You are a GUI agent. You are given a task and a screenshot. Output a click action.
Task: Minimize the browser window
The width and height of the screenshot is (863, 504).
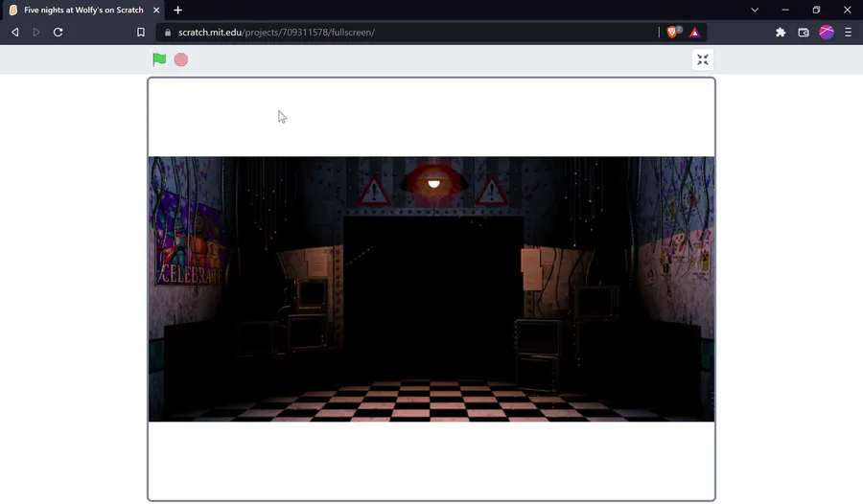[785, 10]
